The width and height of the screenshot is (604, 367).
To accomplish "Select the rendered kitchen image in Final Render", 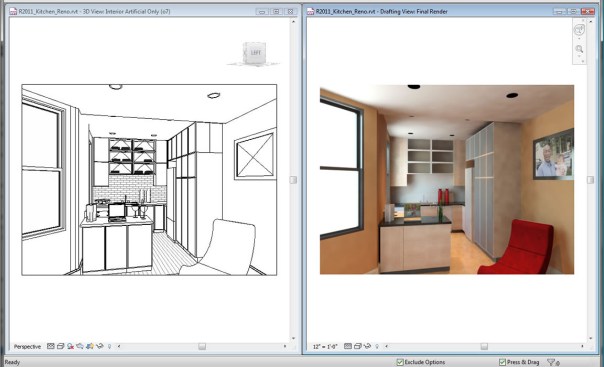I will (x=447, y=179).
